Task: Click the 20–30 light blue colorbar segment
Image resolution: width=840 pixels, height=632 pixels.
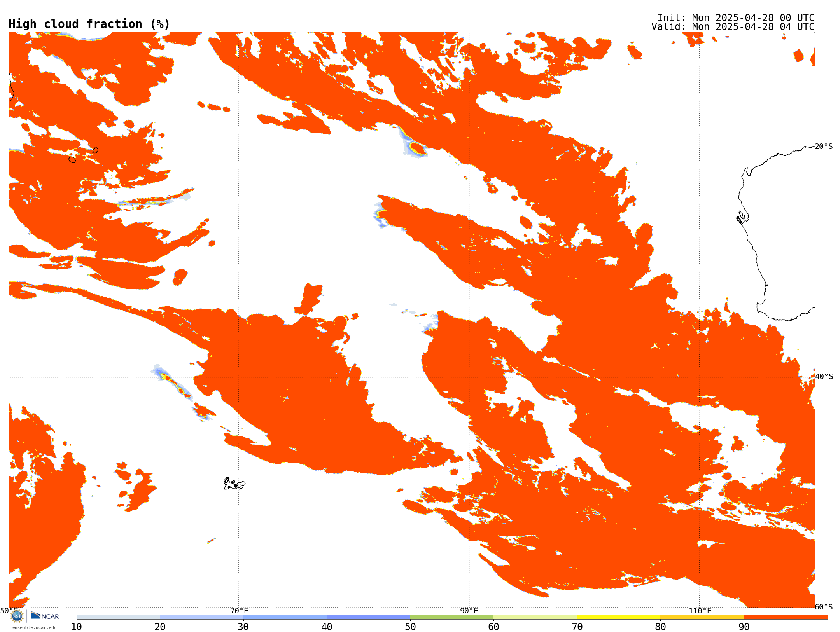Action: 201,617
